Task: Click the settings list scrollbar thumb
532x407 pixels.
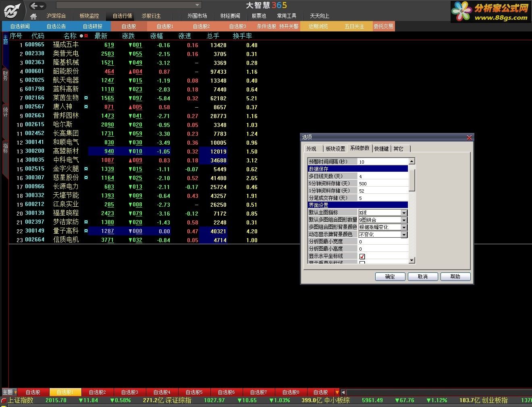Action: click(x=412, y=180)
